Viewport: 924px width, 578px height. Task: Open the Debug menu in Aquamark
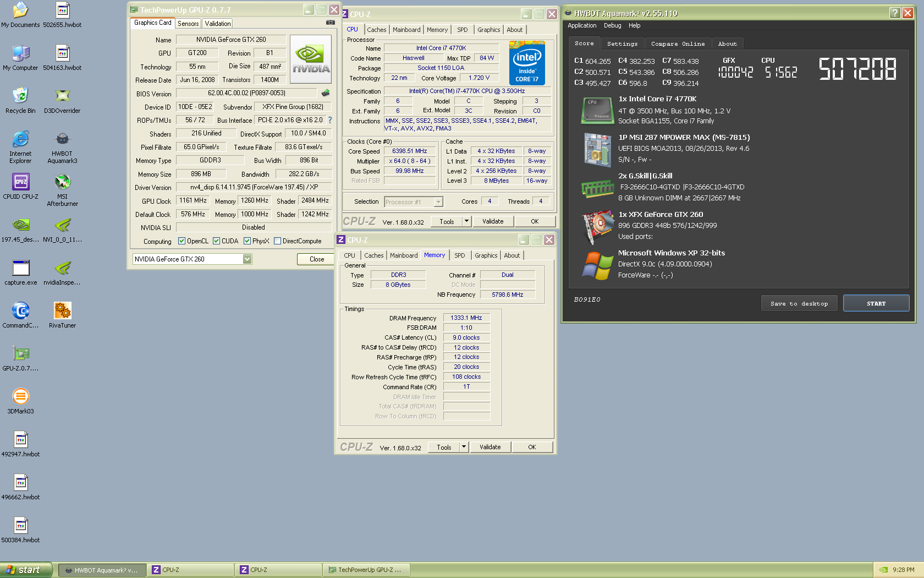coord(612,25)
